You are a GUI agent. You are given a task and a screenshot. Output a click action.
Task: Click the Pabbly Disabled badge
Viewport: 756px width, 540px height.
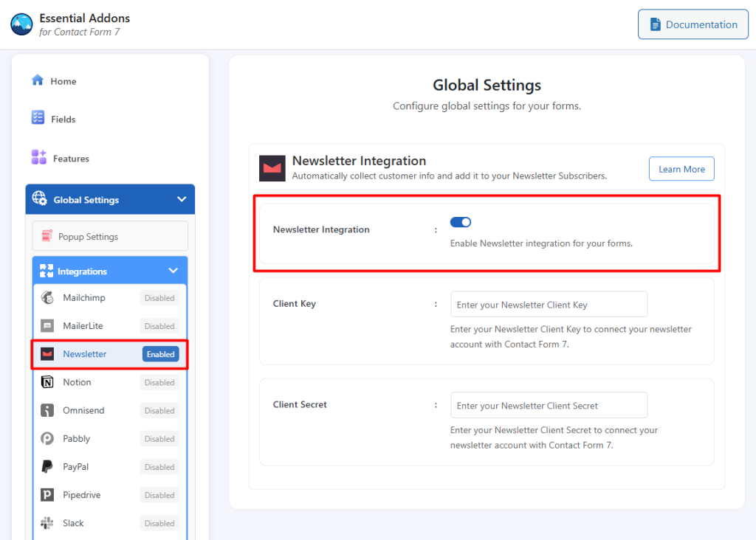(x=159, y=439)
